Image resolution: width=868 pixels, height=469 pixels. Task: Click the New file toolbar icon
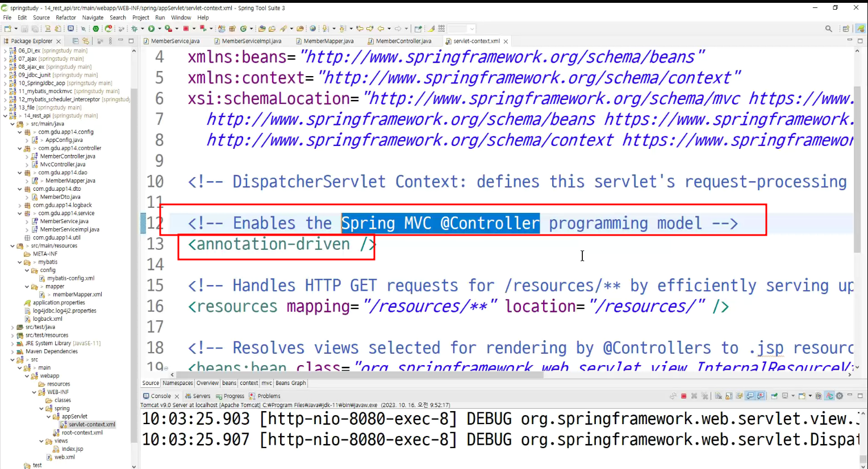(x=7, y=28)
